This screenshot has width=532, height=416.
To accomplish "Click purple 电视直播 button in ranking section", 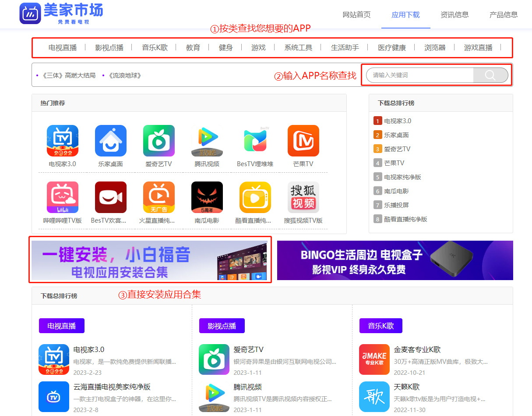I will coord(62,326).
